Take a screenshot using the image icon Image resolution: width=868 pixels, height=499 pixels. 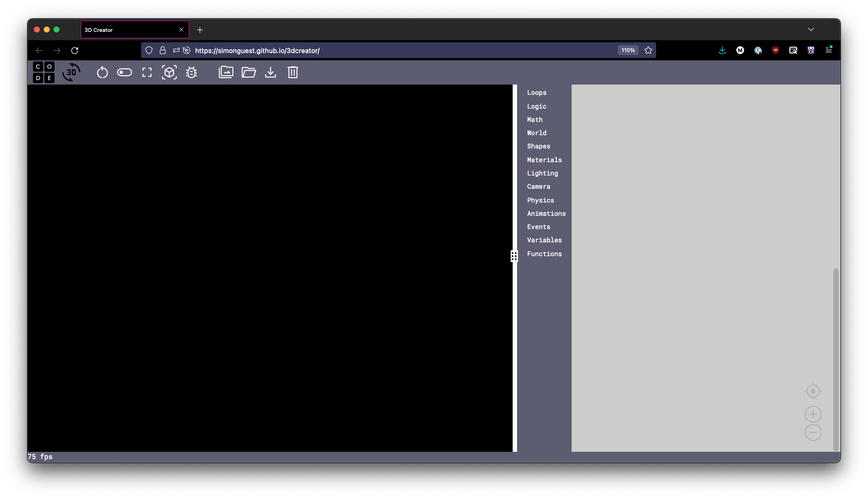click(x=226, y=72)
